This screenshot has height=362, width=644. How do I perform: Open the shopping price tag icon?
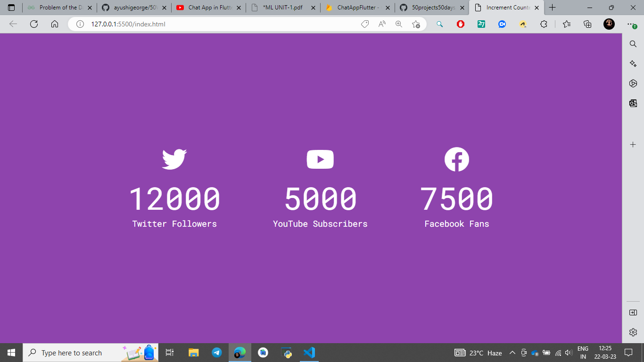coord(364,24)
